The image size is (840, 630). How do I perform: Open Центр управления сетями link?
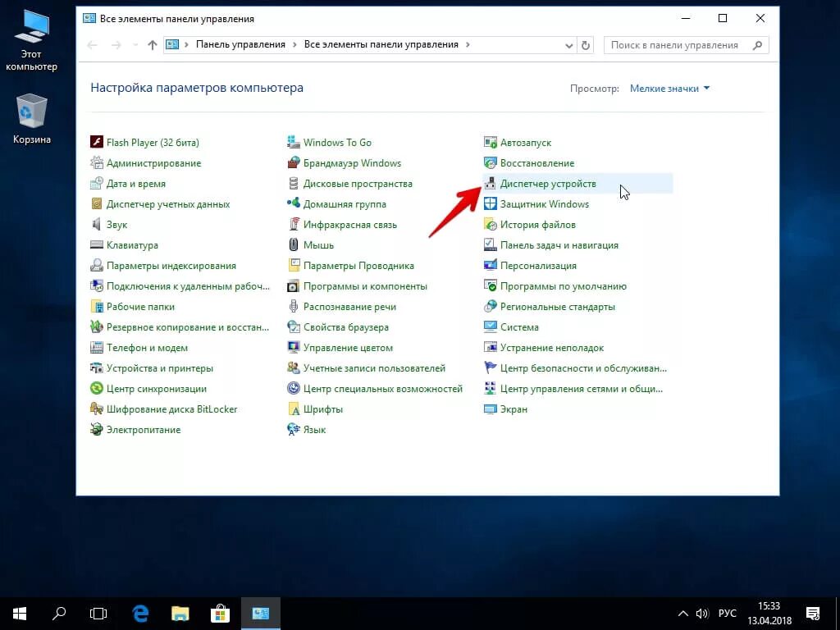click(x=582, y=389)
